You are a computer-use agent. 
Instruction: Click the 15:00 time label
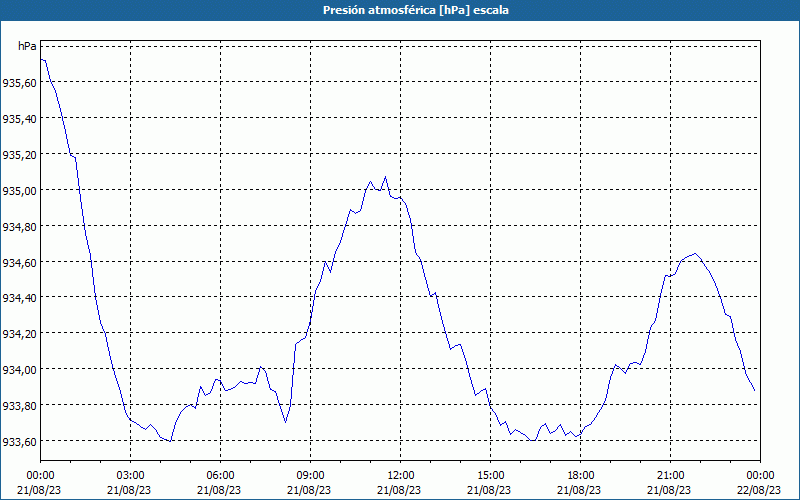click(x=490, y=476)
